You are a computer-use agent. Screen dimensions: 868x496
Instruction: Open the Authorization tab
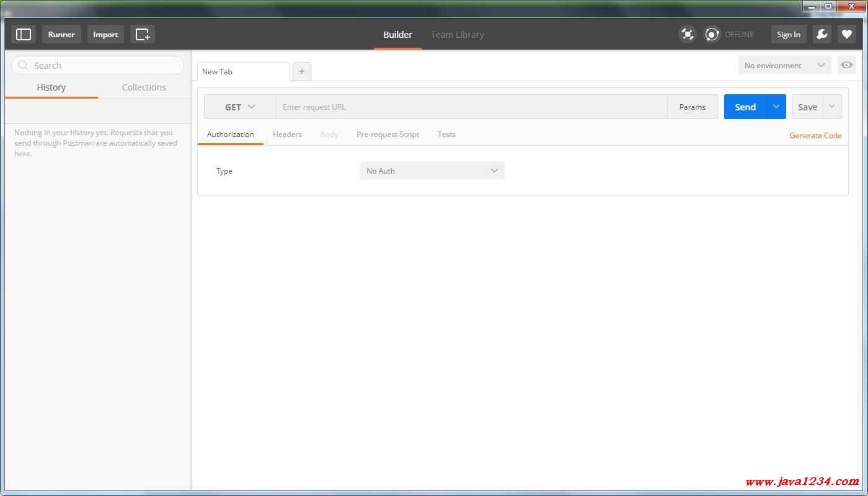pyautogui.click(x=231, y=135)
